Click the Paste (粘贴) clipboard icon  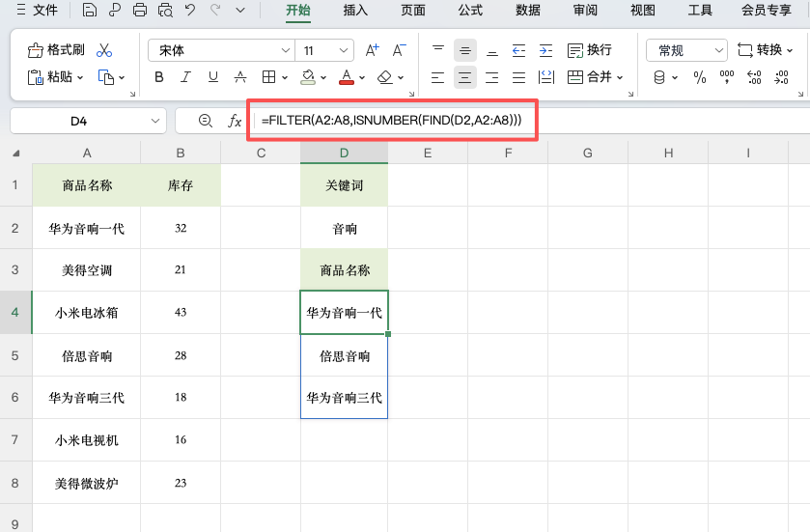click(35, 77)
